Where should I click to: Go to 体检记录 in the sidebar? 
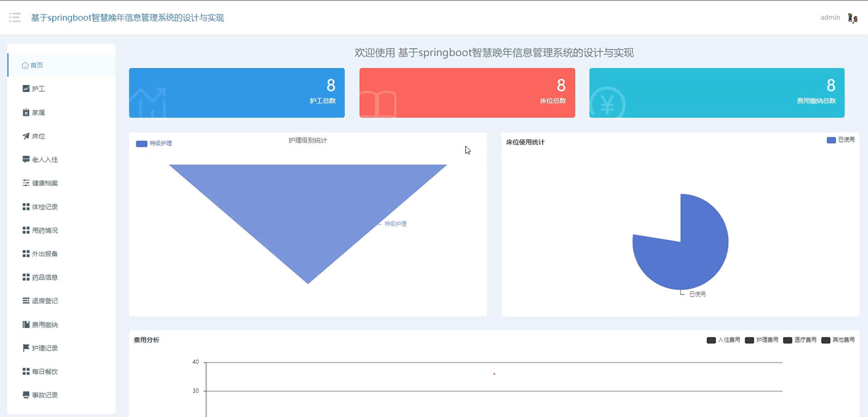point(61,207)
